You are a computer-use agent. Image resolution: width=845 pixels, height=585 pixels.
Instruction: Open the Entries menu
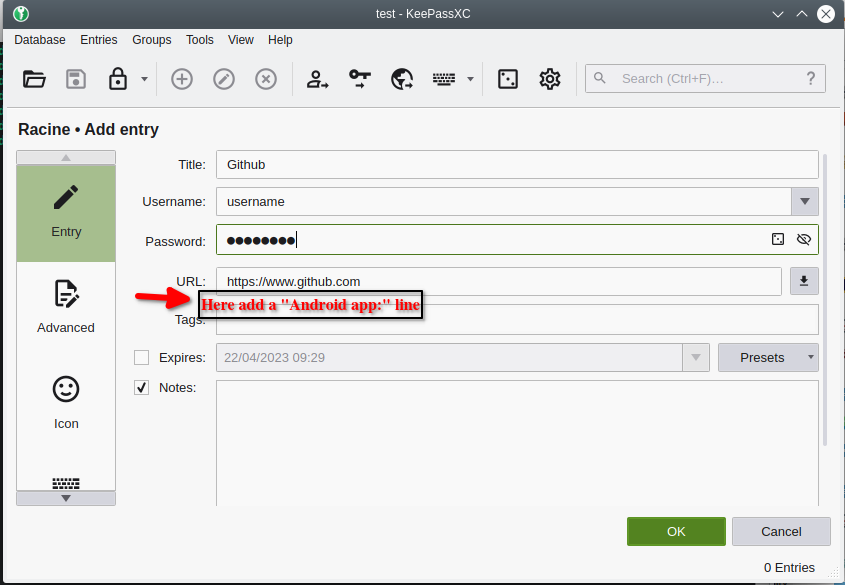[x=98, y=40]
